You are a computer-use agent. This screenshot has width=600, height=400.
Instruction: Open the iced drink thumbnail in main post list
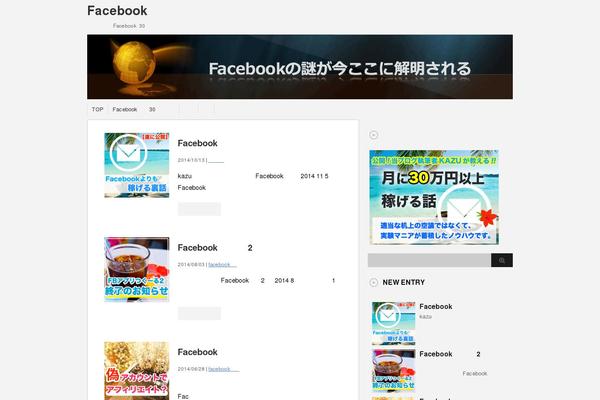click(x=137, y=269)
